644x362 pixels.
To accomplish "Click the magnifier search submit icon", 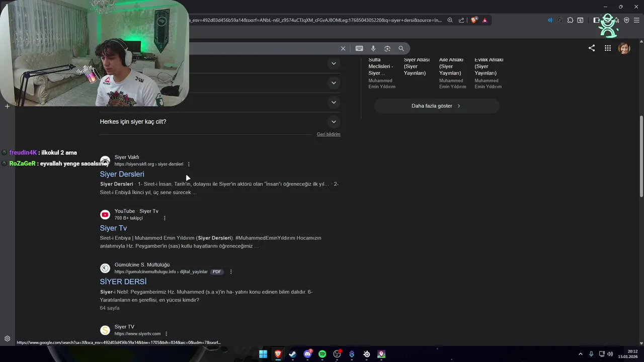I will [x=401, y=48].
